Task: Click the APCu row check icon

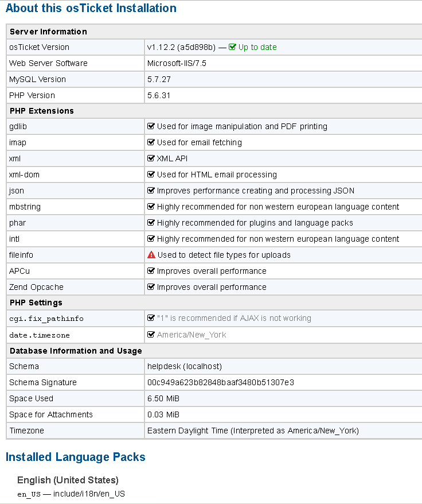Action: 151,270
